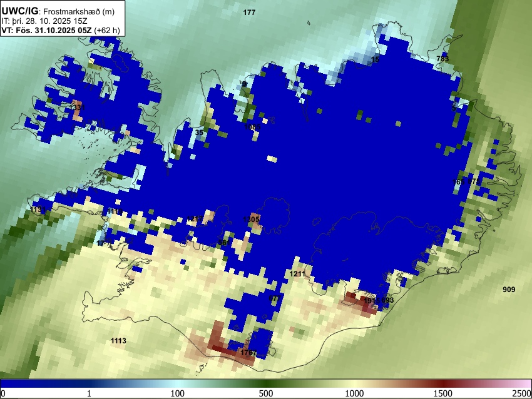
Task: Click the 35 value label
Action: (x=200, y=132)
